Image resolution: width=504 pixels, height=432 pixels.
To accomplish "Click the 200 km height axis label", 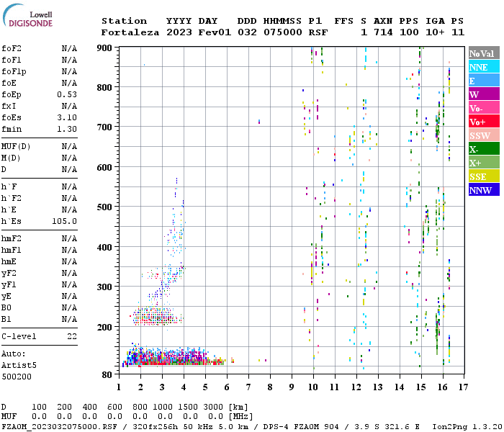I will coord(104,327).
